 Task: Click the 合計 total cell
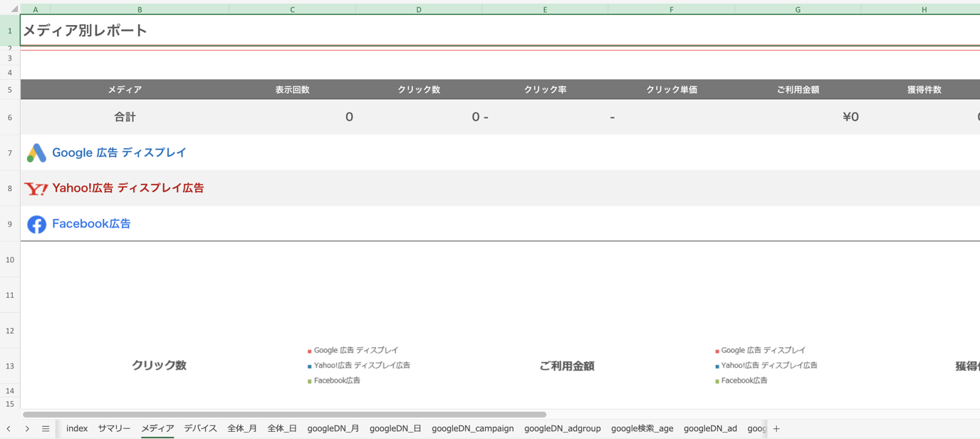pos(125,116)
